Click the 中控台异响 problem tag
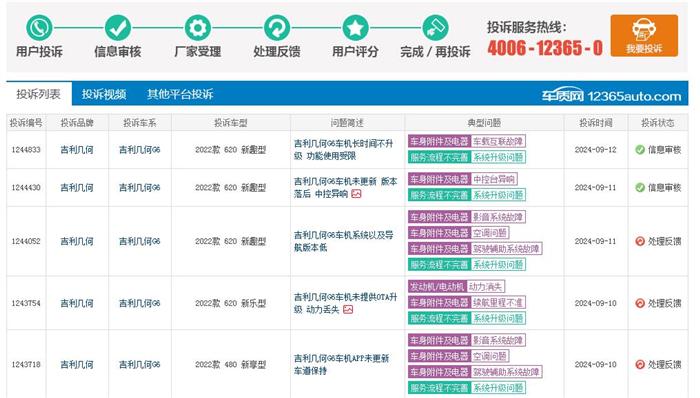700x398 pixels. tap(494, 179)
